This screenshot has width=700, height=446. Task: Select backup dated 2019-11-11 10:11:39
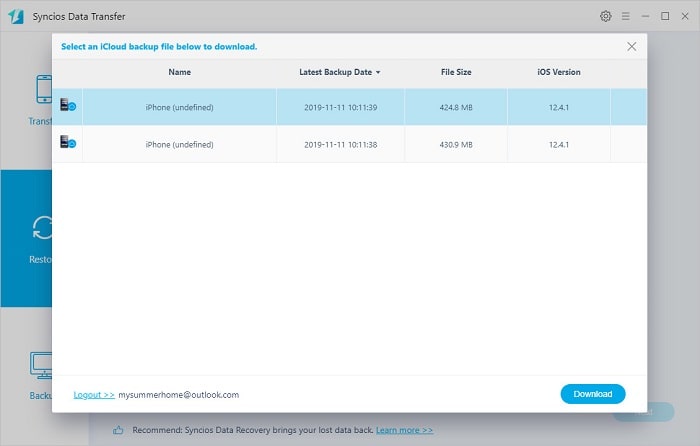[x=339, y=107]
